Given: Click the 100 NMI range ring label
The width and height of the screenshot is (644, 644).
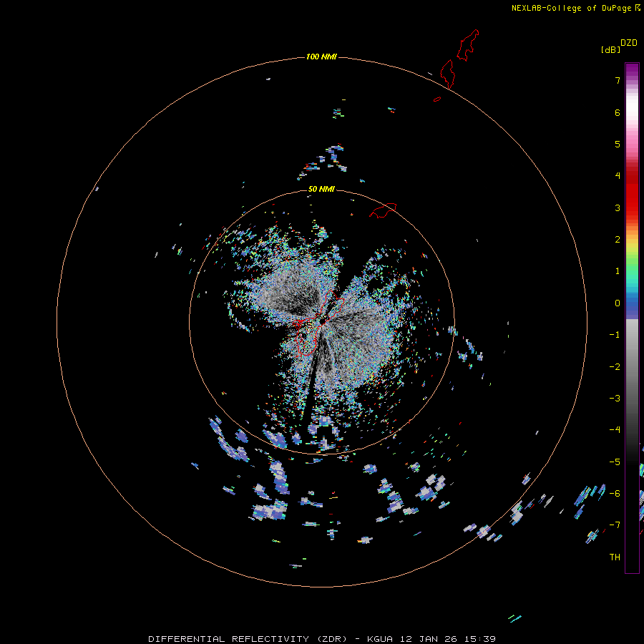Looking at the screenshot, I should click(x=321, y=57).
